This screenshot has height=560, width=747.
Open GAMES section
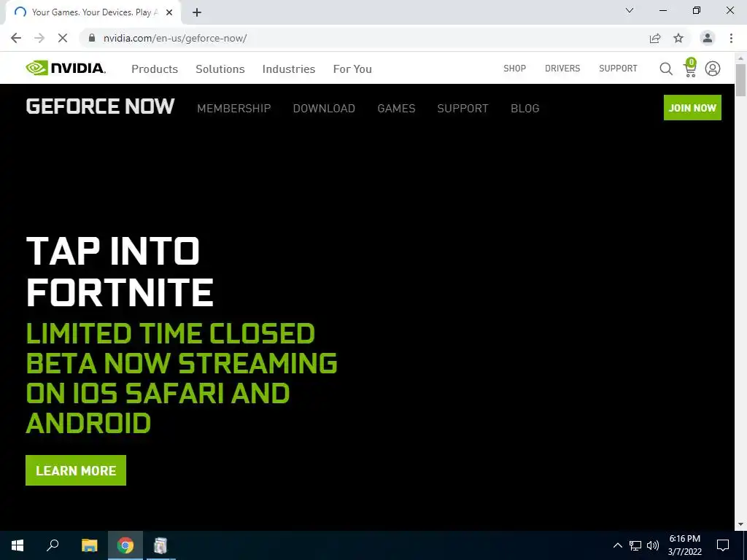(396, 109)
